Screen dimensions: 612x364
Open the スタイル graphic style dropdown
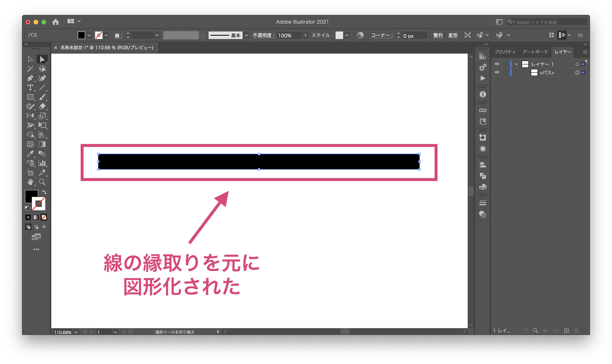click(347, 35)
